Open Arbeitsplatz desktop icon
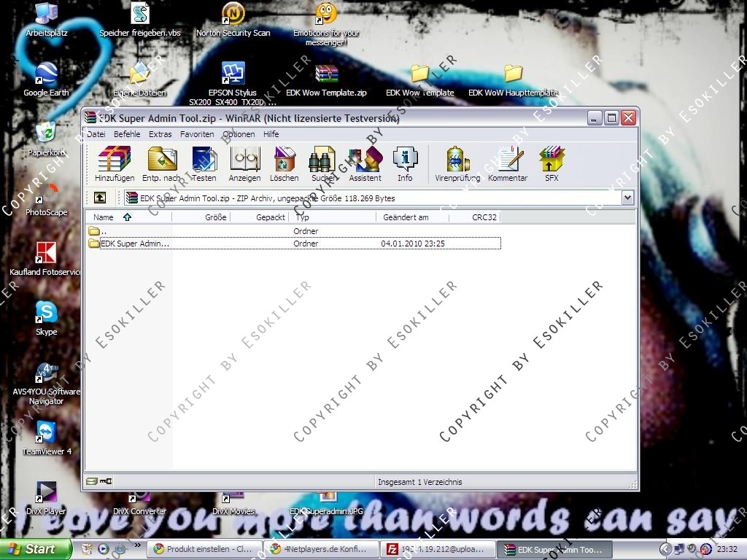The width and height of the screenshot is (747, 560). [46, 20]
